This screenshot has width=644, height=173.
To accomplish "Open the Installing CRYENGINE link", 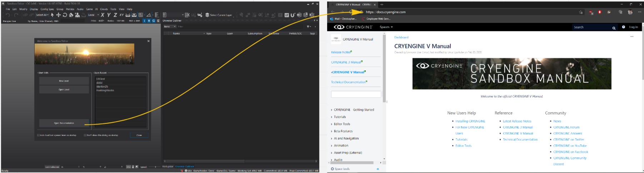I will click(x=470, y=121).
